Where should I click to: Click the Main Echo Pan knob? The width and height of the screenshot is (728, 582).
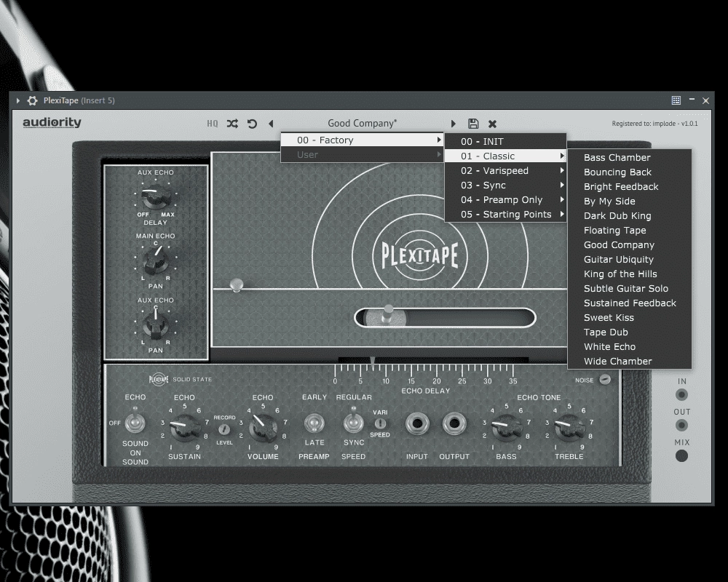click(x=156, y=260)
